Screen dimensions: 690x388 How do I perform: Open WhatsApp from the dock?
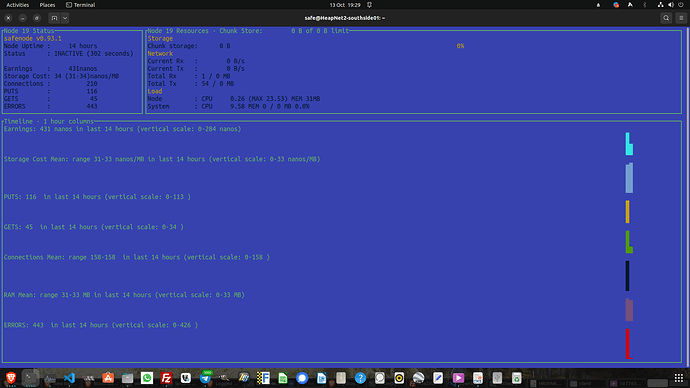pyautogui.click(x=147, y=378)
